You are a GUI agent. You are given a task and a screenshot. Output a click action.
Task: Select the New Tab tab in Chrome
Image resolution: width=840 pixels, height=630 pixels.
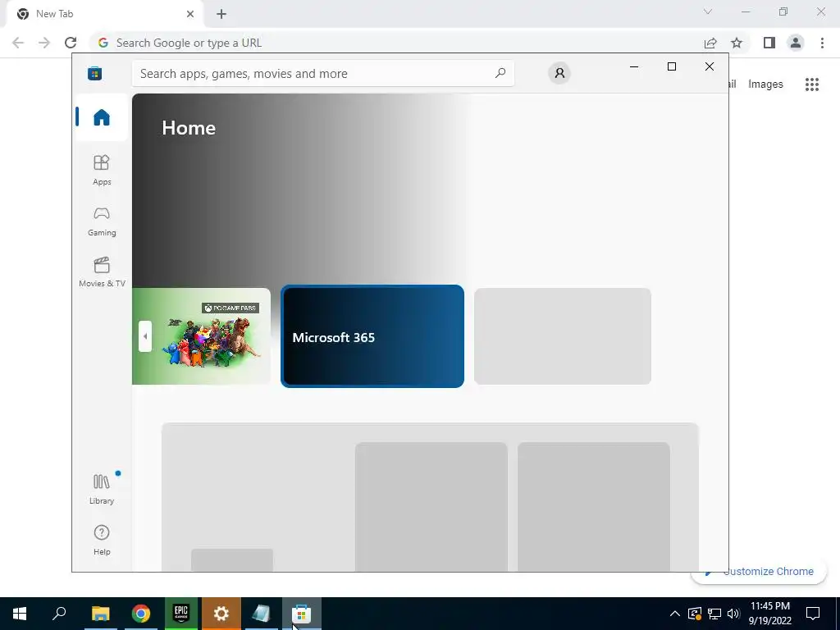tap(104, 14)
